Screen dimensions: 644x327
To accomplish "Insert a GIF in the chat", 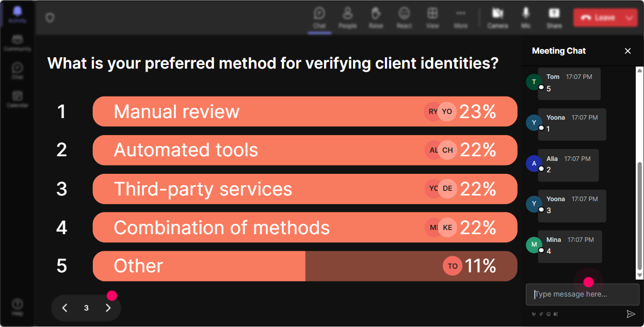I will [x=556, y=314].
